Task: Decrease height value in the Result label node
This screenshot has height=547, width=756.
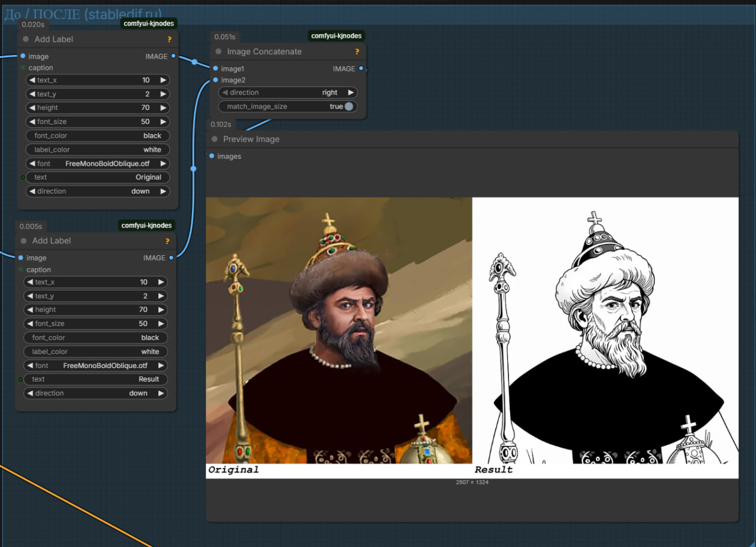Action: (x=29, y=310)
